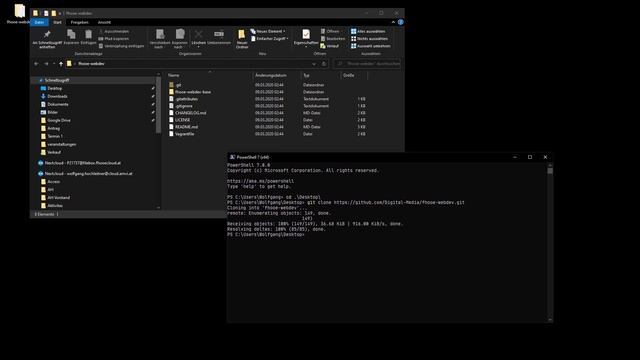Open the Neues Element dropdown
The height and width of the screenshot is (360, 640).
[268, 31]
